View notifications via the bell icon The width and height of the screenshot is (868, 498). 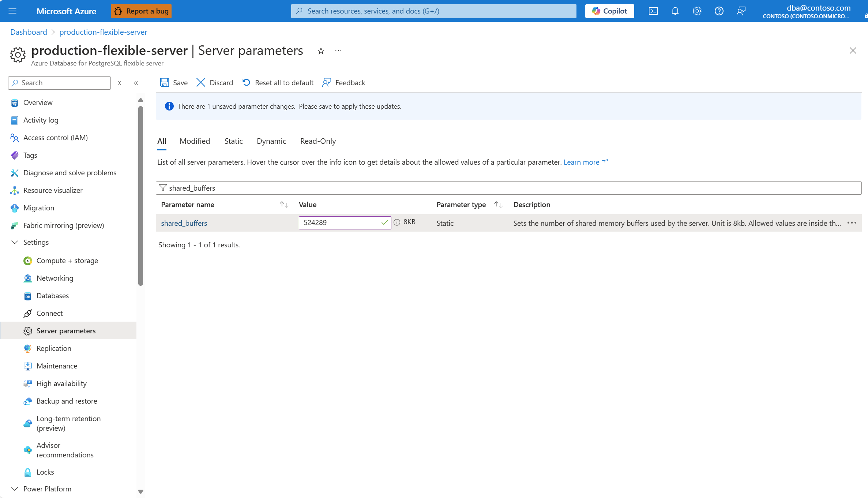[x=675, y=11]
